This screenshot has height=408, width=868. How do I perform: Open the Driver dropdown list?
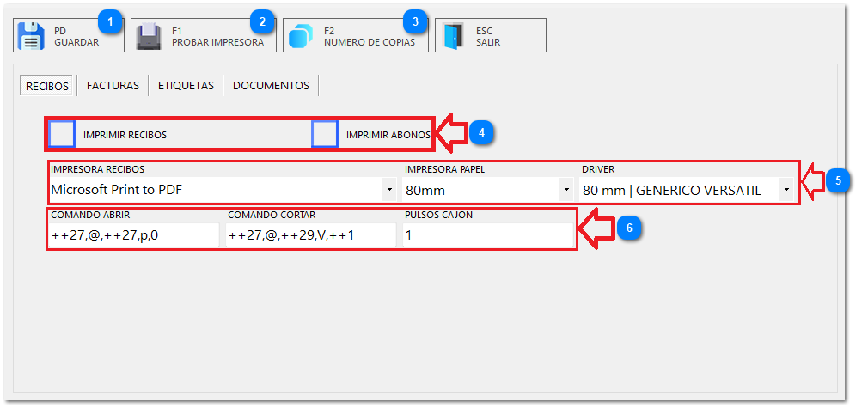coord(786,190)
